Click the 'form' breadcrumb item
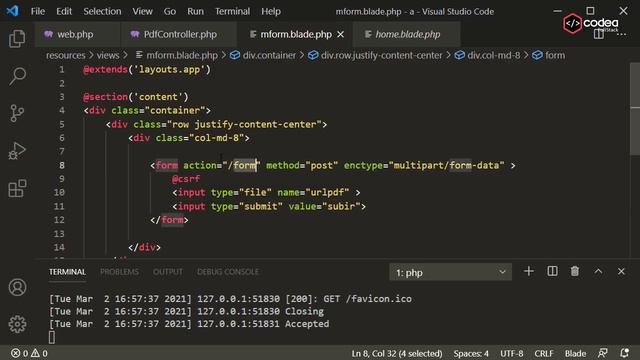Screen dimensions: 640x360 (x=549, y=55)
